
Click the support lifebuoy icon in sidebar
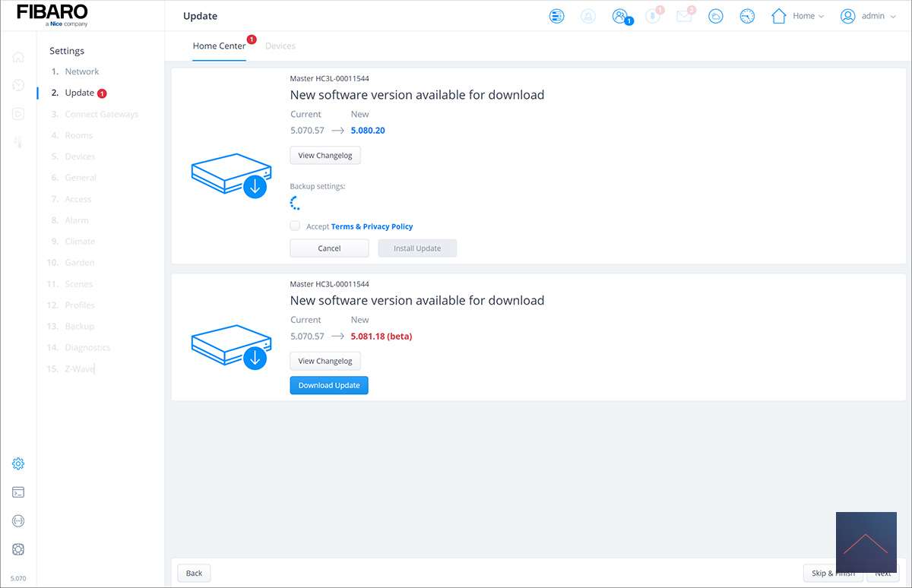[x=18, y=549]
